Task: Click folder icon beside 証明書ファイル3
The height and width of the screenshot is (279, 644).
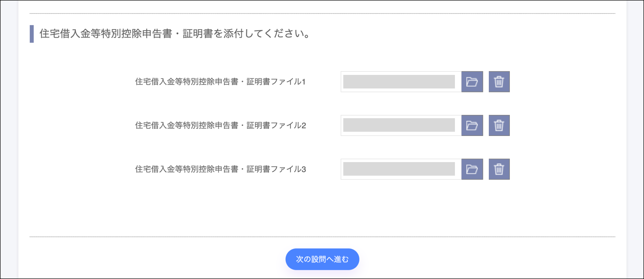Action: [x=472, y=169]
